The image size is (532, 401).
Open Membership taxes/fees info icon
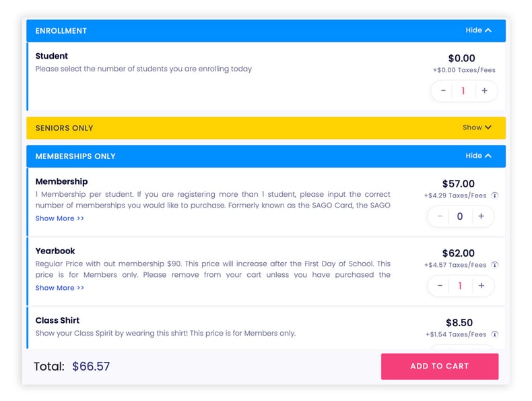[495, 195]
